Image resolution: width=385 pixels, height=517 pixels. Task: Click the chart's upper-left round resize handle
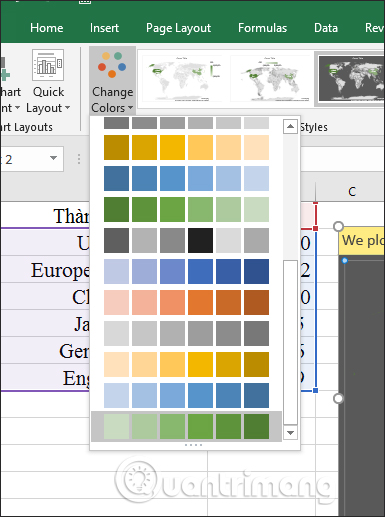(338, 226)
